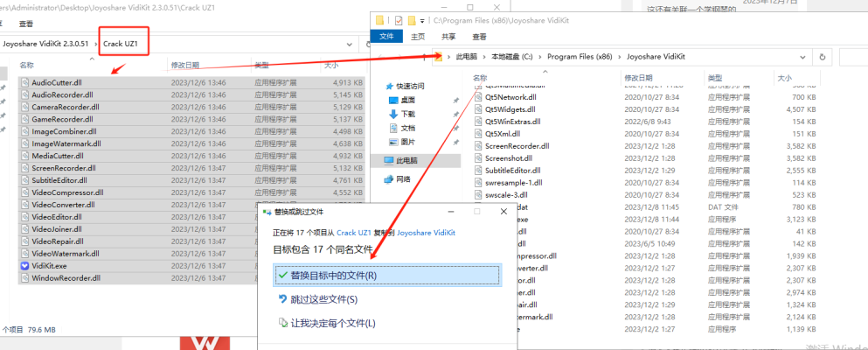This screenshot has width=868, height=350.
Task: Click the SubtitleEditor.dll icon in VidiKit folder
Action: 479,171
